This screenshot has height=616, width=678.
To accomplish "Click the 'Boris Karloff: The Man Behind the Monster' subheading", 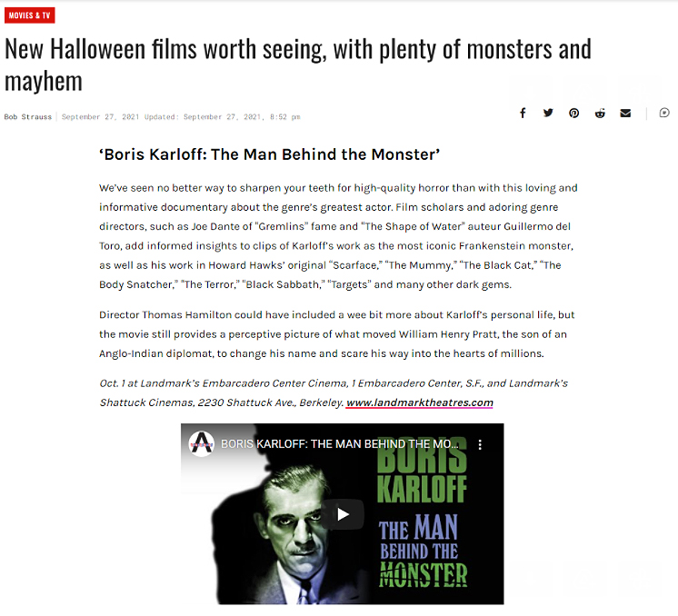I will (x=269, y=154).
